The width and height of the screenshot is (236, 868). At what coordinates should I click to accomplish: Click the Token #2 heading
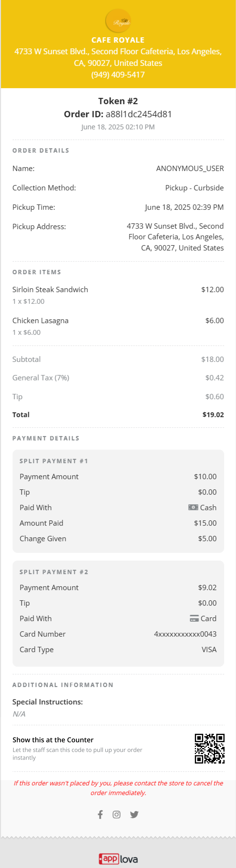click(118, 101)
